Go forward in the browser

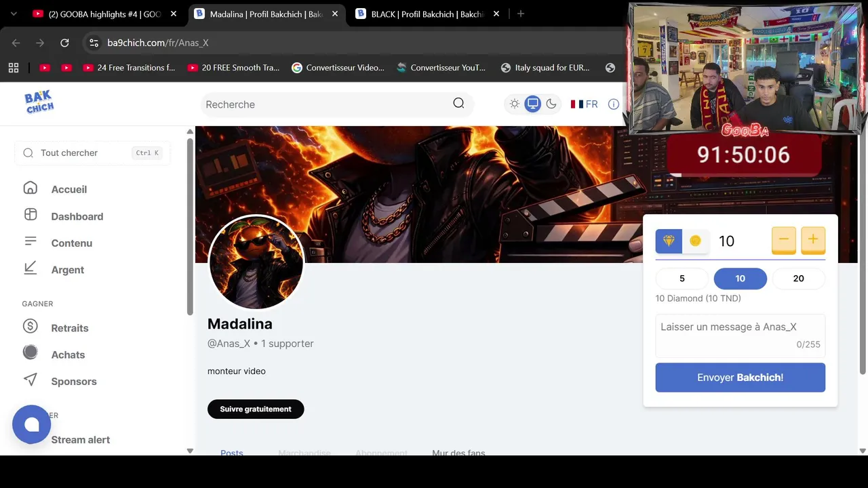(40, 43)
